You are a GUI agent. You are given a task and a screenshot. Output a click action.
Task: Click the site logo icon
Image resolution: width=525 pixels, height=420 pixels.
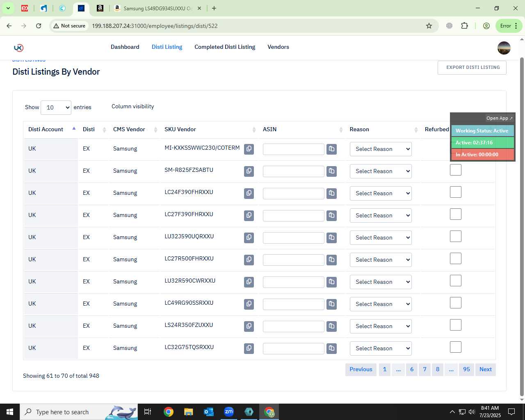click(x=18, y=48)
